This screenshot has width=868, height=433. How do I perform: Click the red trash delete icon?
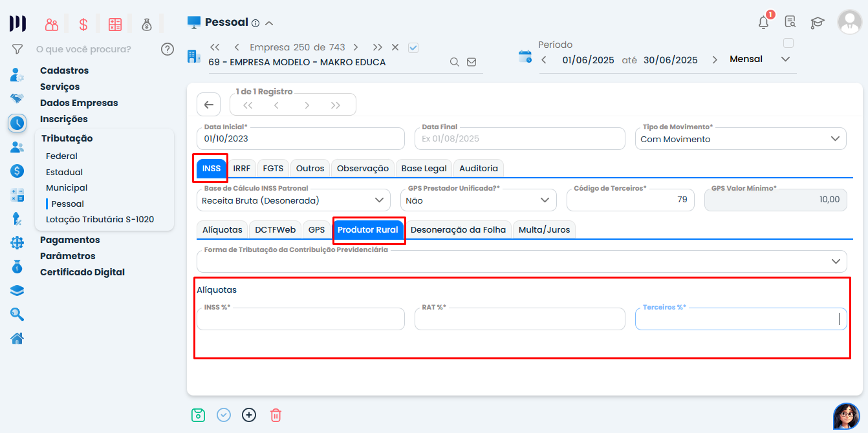tap(276, 415)
